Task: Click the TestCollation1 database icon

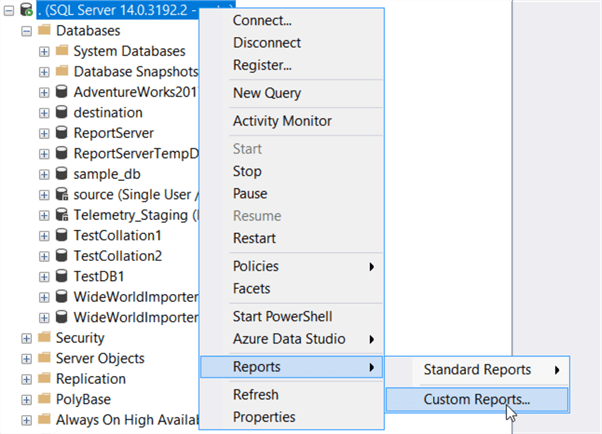Action: (61, 235)
